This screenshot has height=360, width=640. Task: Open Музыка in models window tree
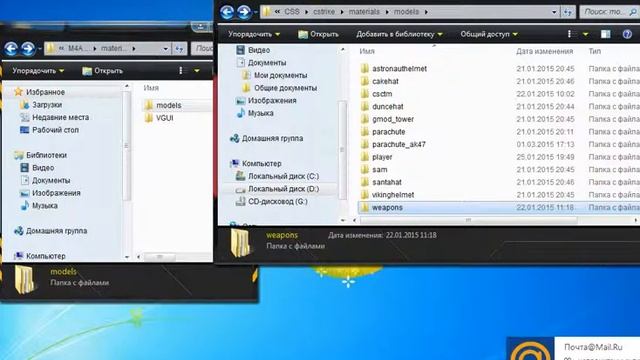click(x=255, y=113)
